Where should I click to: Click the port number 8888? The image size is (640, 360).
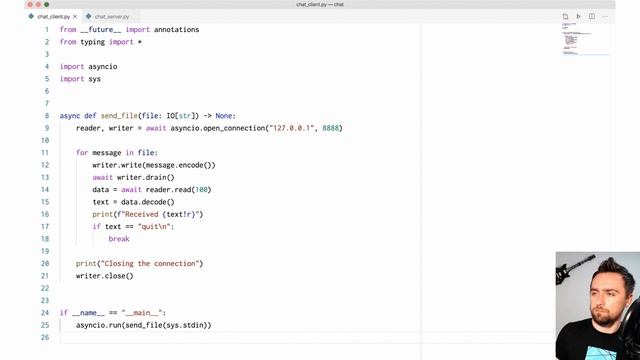pos(331,128)
